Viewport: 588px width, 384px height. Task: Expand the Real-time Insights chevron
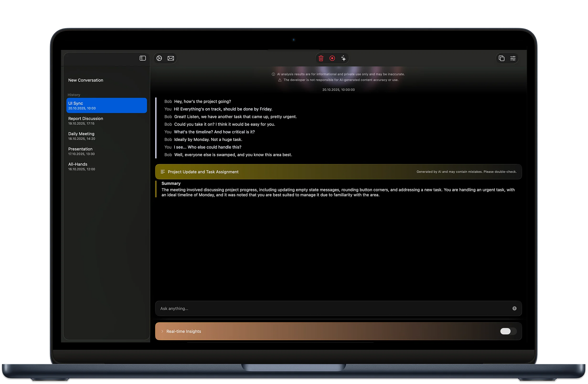162,331
